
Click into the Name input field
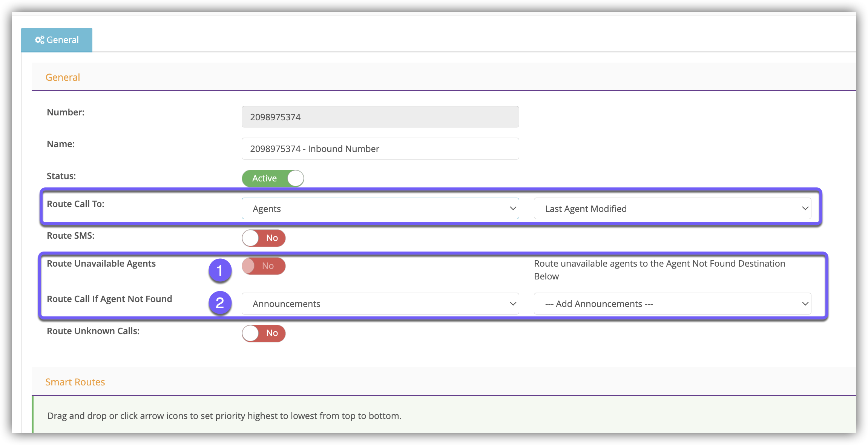[380, 149]
